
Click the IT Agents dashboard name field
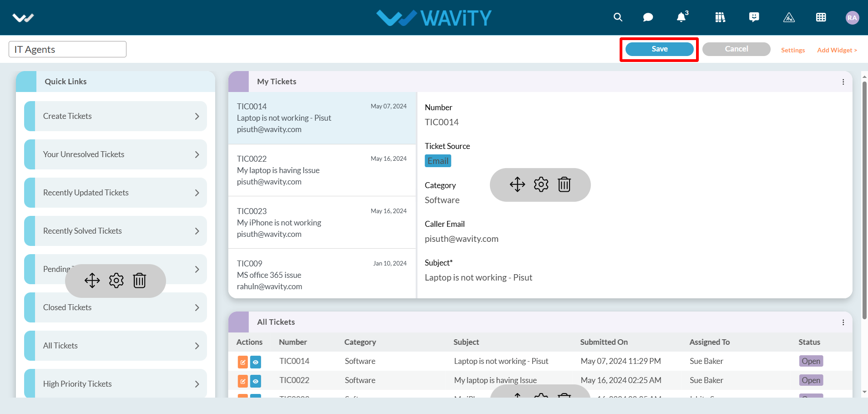coord(67,49)
